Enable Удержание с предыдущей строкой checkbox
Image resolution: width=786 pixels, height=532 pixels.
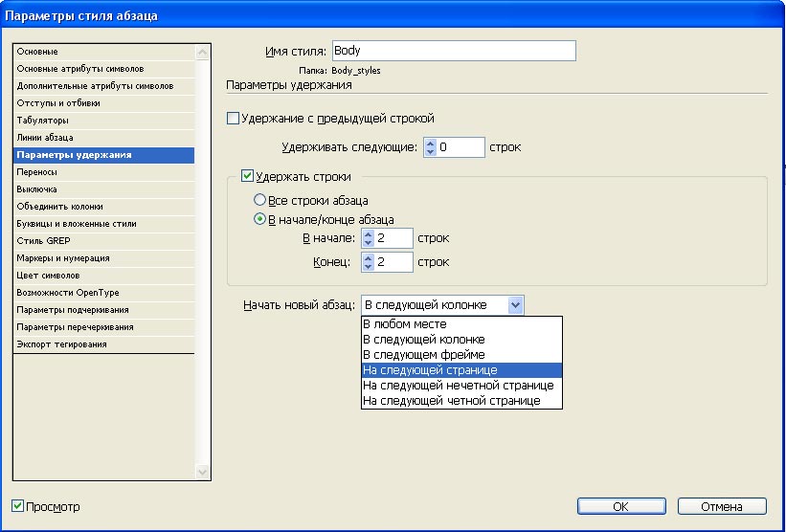point(233,119)
